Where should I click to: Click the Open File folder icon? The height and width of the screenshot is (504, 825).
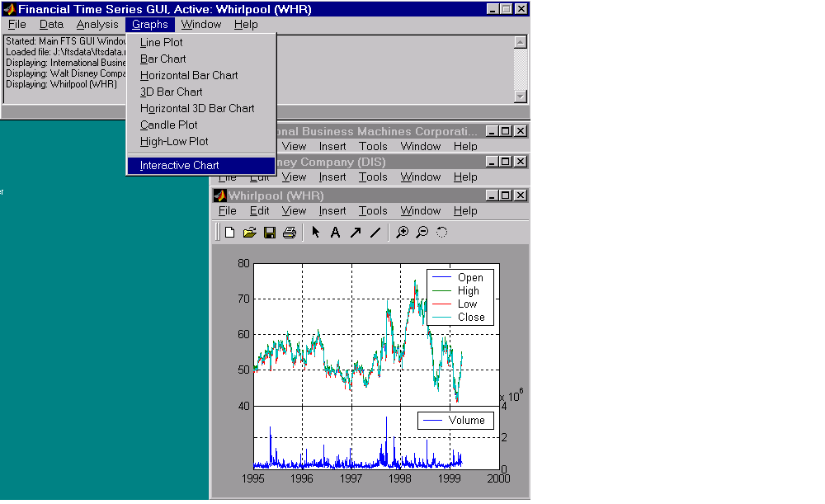249,233
